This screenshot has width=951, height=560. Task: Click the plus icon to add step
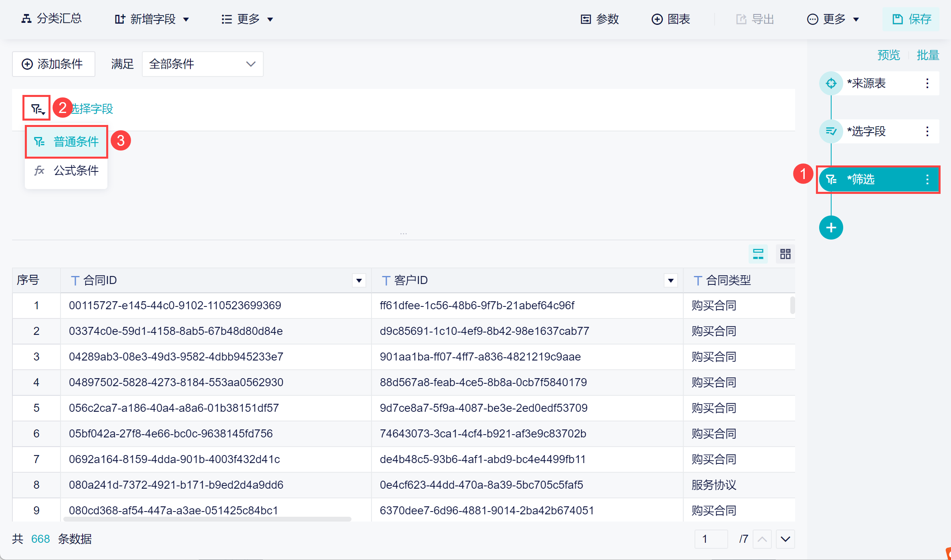pos(831,228)
